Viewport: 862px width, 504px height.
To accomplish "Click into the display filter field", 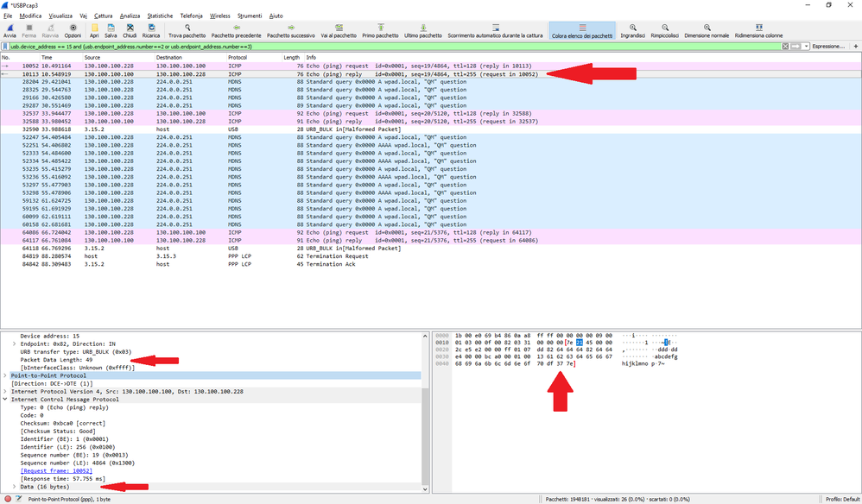I will [x=396, y=47].
